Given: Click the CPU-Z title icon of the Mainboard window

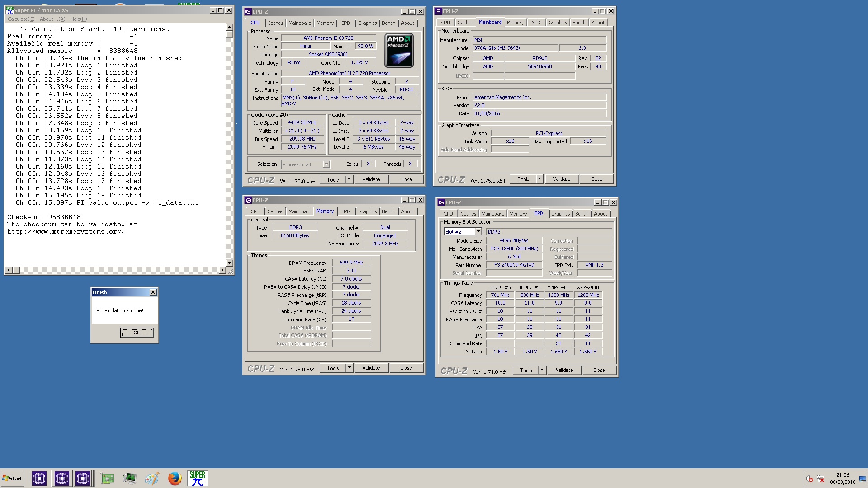Looking at the screenshot, I should (438, 11).
